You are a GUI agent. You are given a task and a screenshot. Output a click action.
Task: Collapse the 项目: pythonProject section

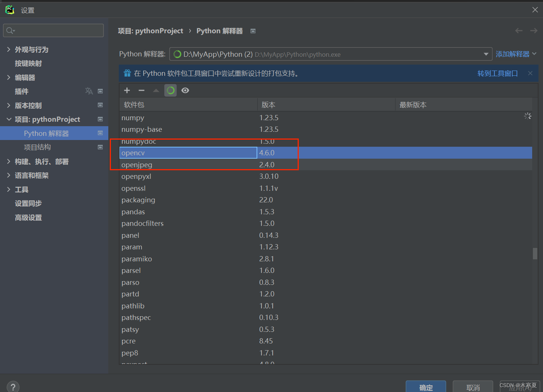(9, 119)
